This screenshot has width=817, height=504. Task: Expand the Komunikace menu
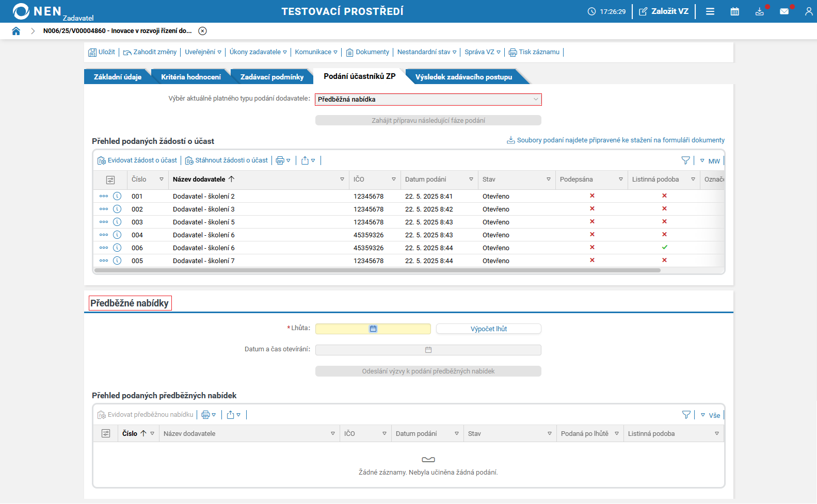pos(316,52)
